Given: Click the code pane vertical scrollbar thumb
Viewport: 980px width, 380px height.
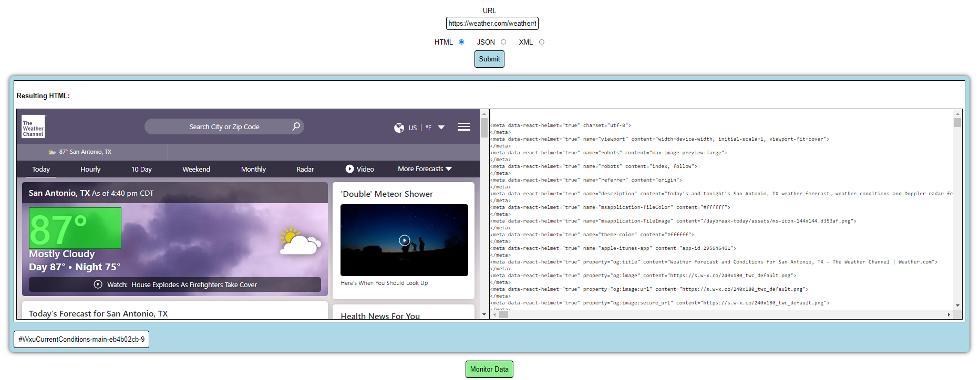Looking at the screenshot, I should click(957, 122).
